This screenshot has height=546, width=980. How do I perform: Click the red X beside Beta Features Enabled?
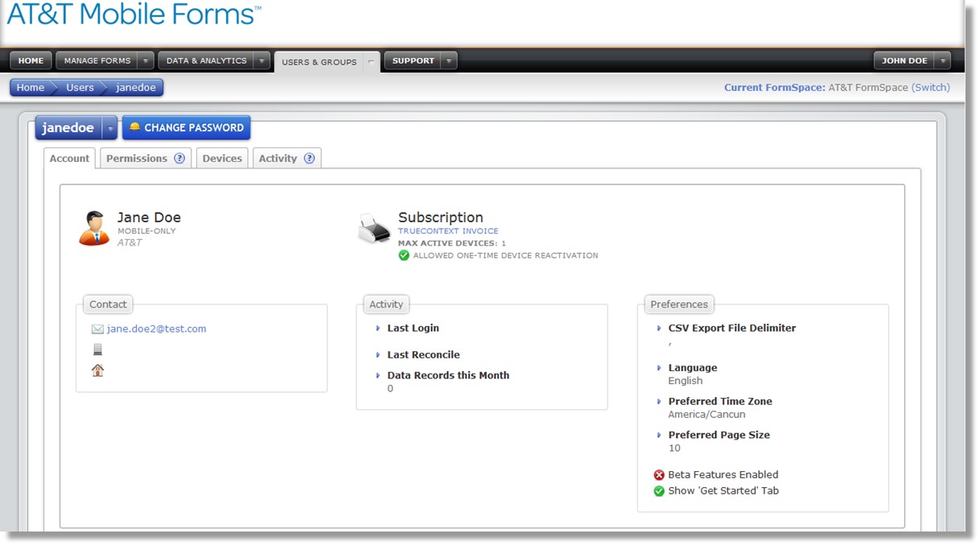pyautogui.click(x=659, y=475)
